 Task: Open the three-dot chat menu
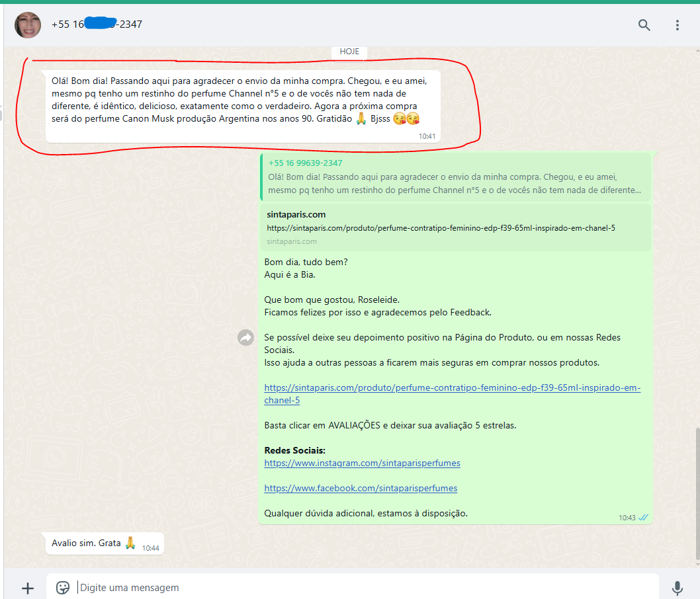pos(677,25)
